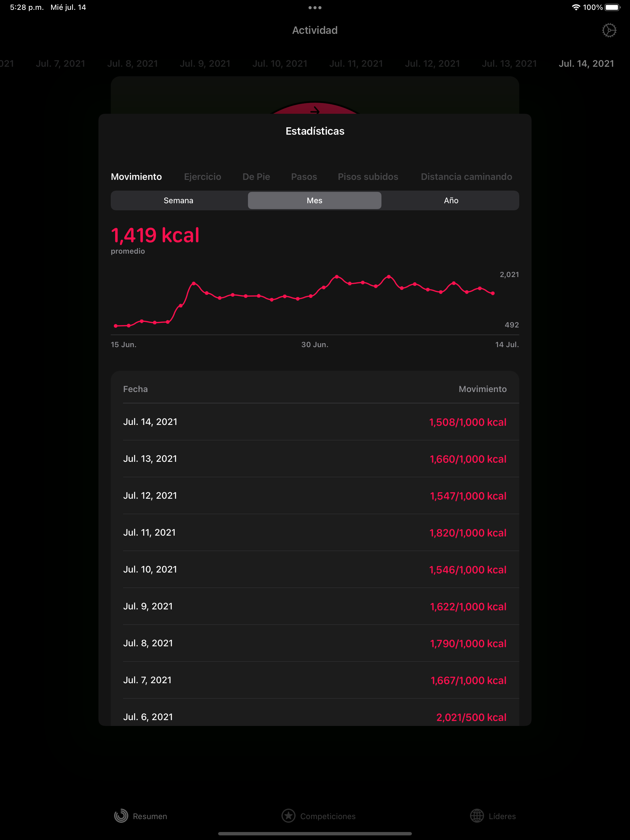Switch to the De Pie tab

point(257,176)
